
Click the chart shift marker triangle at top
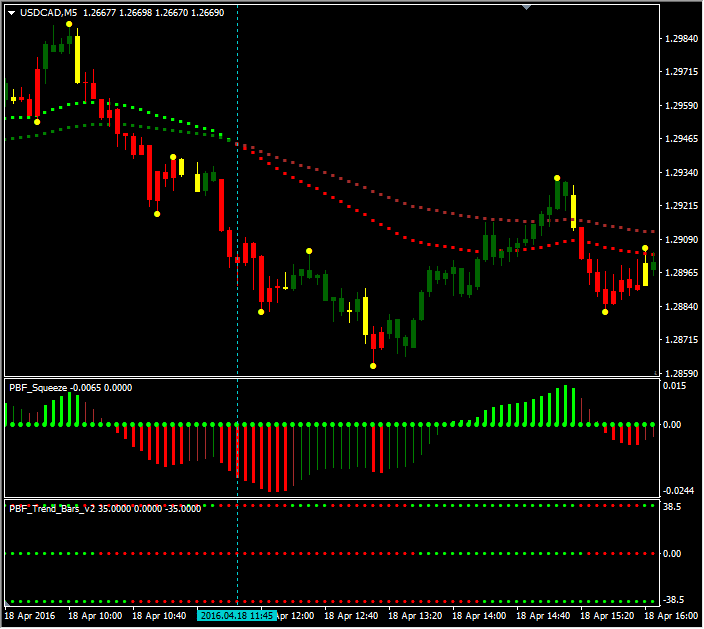[527, 7]
